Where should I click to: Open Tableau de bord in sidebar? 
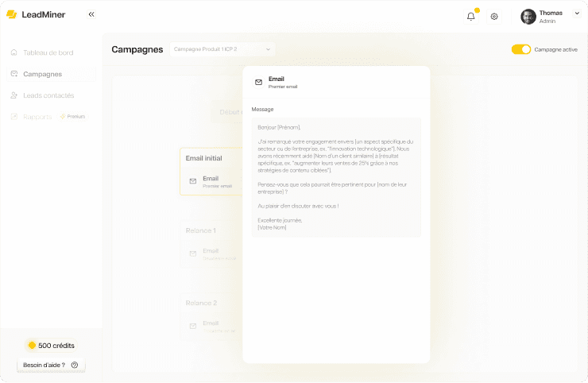coord(52,52)
